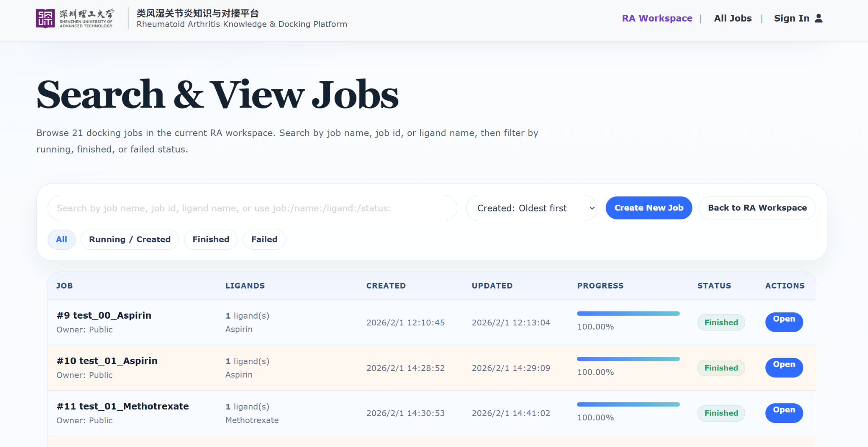Click Aspirin ligand in job #10 row

click(239, 375)
